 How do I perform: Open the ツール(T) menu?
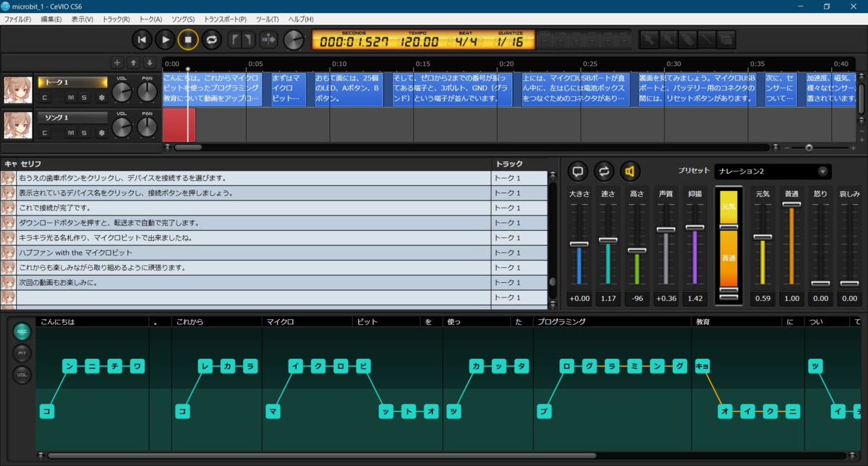click(268, 19)
